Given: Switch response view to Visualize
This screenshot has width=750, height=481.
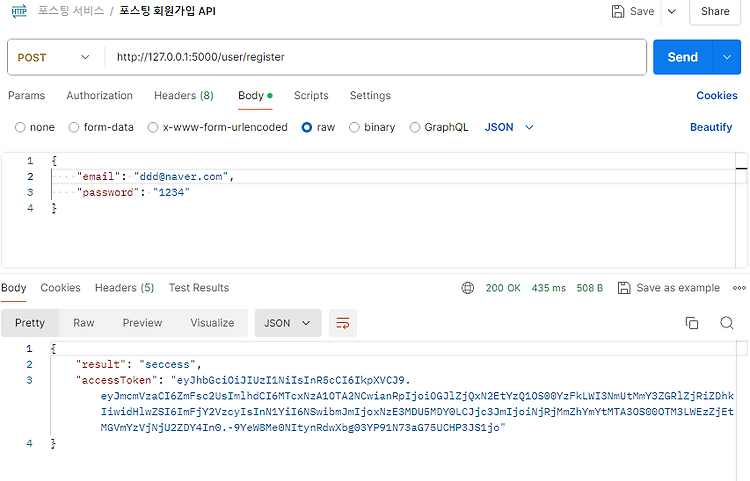Looking at the screenshot, I should (x=212, y=323).
